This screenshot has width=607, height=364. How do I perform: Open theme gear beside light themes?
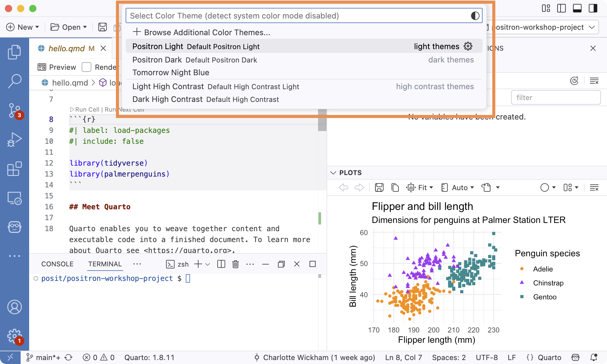[468, 46]
